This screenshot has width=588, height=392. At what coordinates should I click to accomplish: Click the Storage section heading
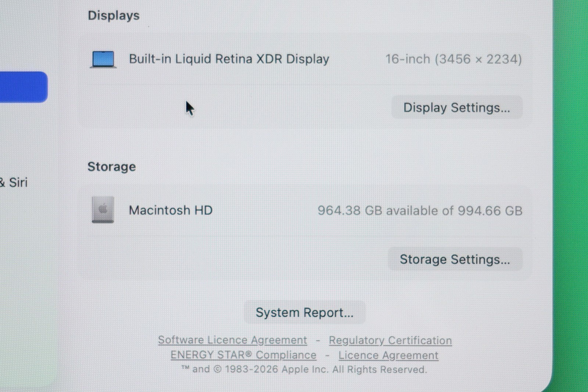tap(112, 167)
